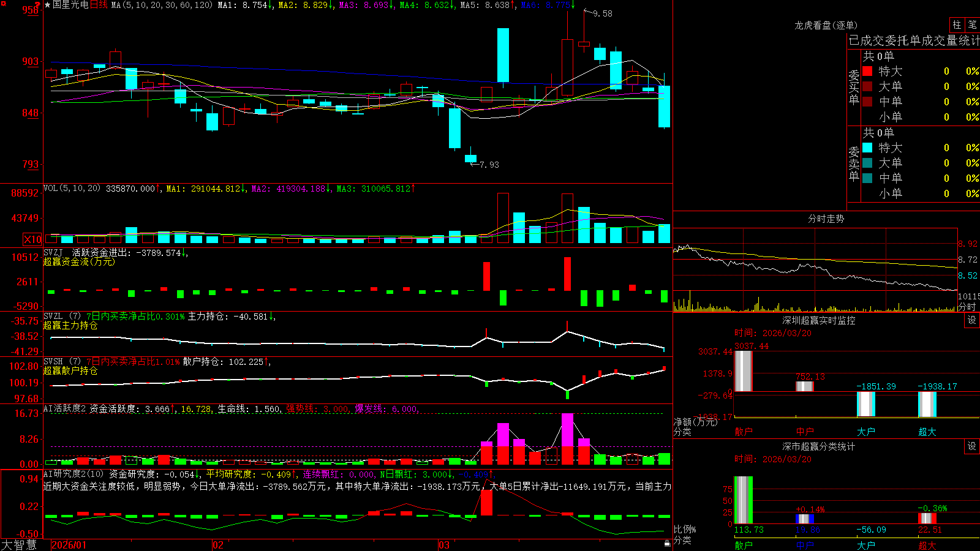Click the 超大 -1938.17 bar in 实时监控
This screenshot has height=551, width=980.
point(927,405)
